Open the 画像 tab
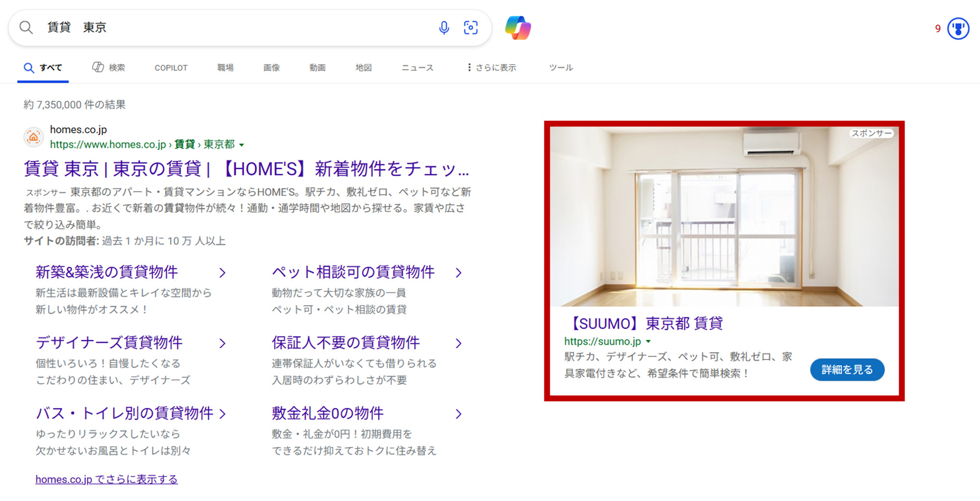Viewport: 980px width, 501px height. click(271, 68)
